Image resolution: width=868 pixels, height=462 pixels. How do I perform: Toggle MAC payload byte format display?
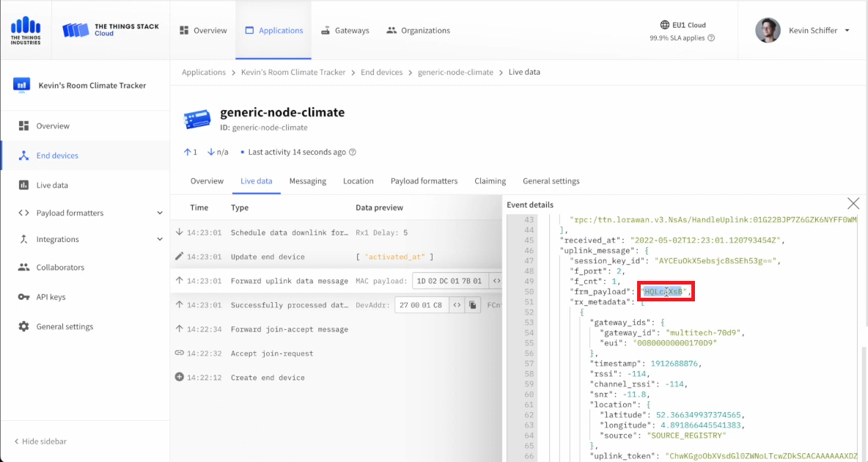496,281
